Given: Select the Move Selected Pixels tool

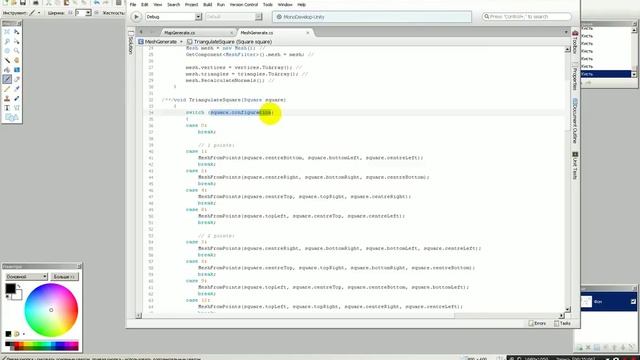Looking at the screenshot, I should click(17, 32).
